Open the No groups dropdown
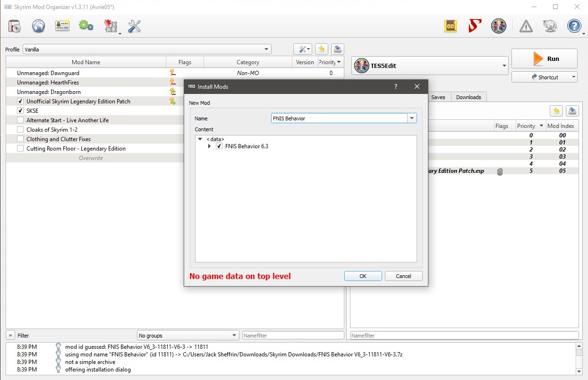588x380 pixels. [x=188, y=336]
